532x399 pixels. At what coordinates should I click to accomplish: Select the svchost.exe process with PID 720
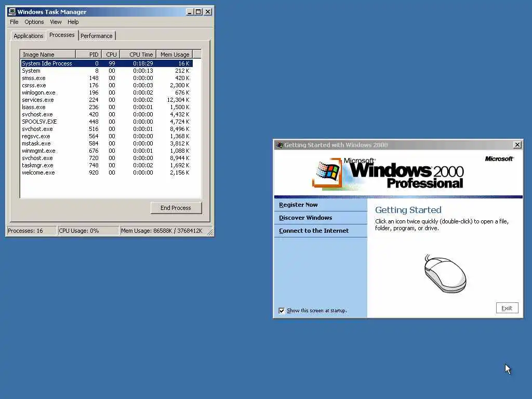click(x=107, y=158)
